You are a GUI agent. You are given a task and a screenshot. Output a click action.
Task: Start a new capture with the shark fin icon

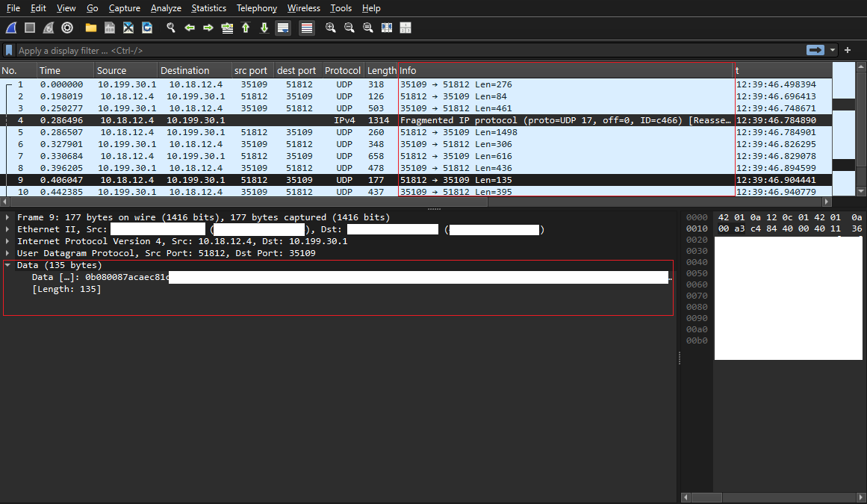point(10,28)
